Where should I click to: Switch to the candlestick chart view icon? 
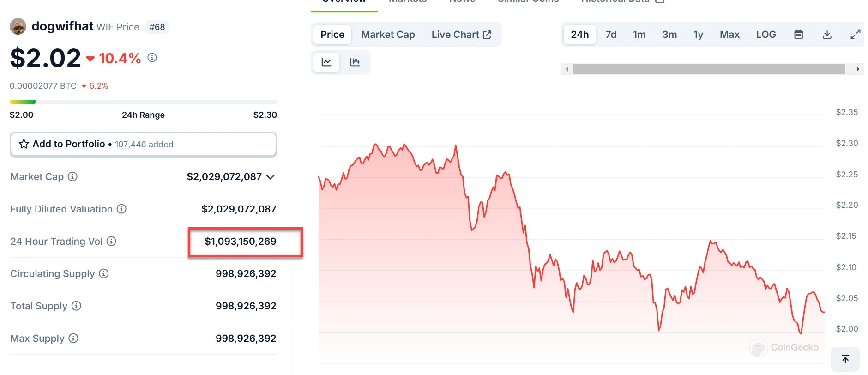click(355, 62)
